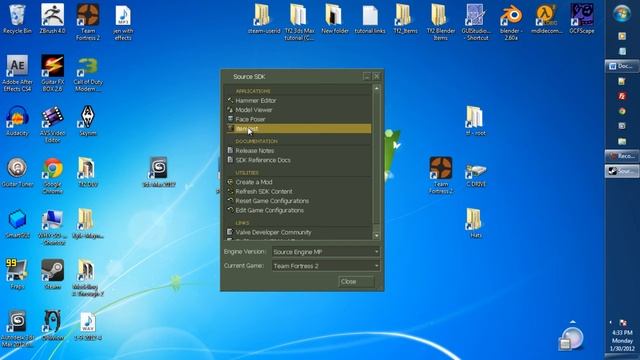The width and height of the screenshot is (640, 360).
Task: Open Edit Game Configurations
Action: [x=299, y=210]
